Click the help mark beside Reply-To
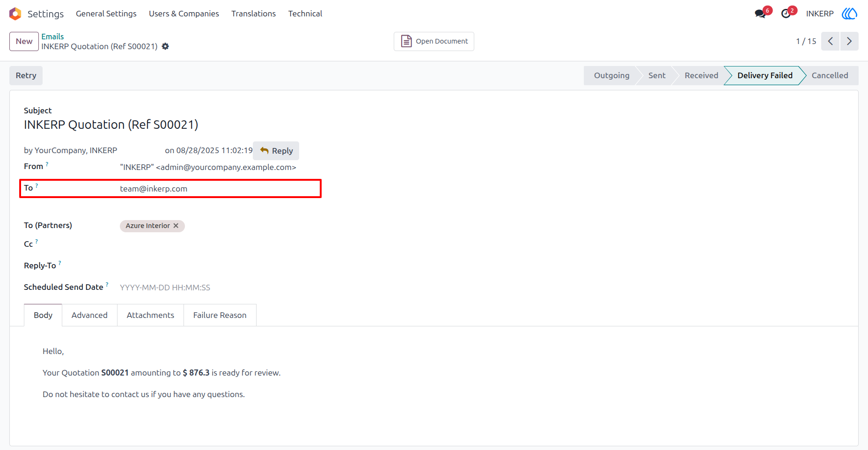The image size is (868, 450). tap(60, 263)
